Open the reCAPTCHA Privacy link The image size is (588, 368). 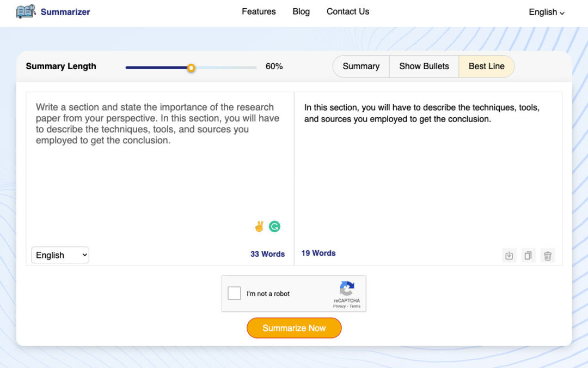(339, 306)
